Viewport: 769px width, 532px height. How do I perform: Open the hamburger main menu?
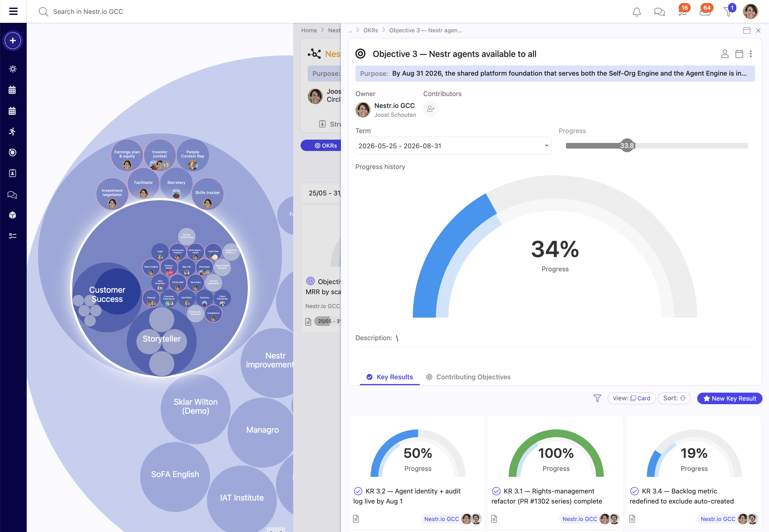pyautogui.click(x=13, y=11)
